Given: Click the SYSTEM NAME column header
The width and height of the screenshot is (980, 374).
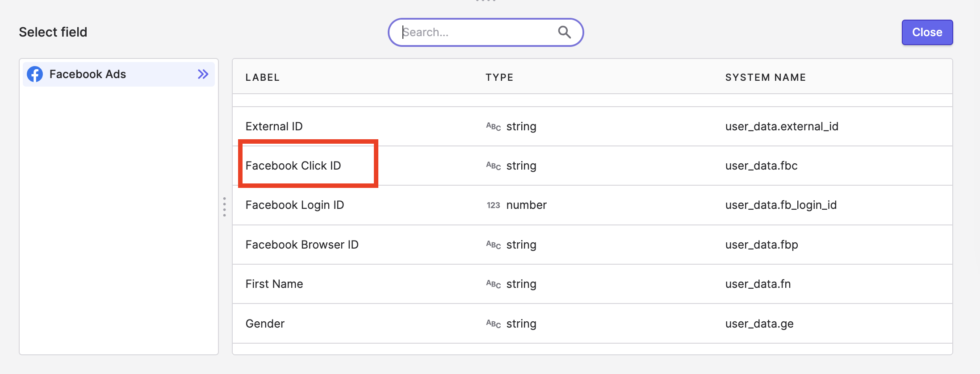Looking at the screenshot, I should coord(766,77).
